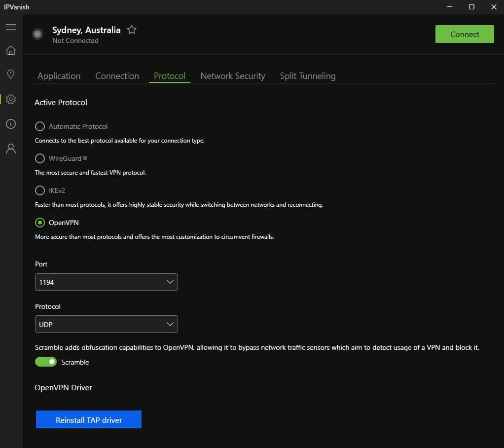Image resolution: width=504 pixels, height=448 pixels.
Task: Click the gray connection status indicator
Action: (x=37, y=34)
